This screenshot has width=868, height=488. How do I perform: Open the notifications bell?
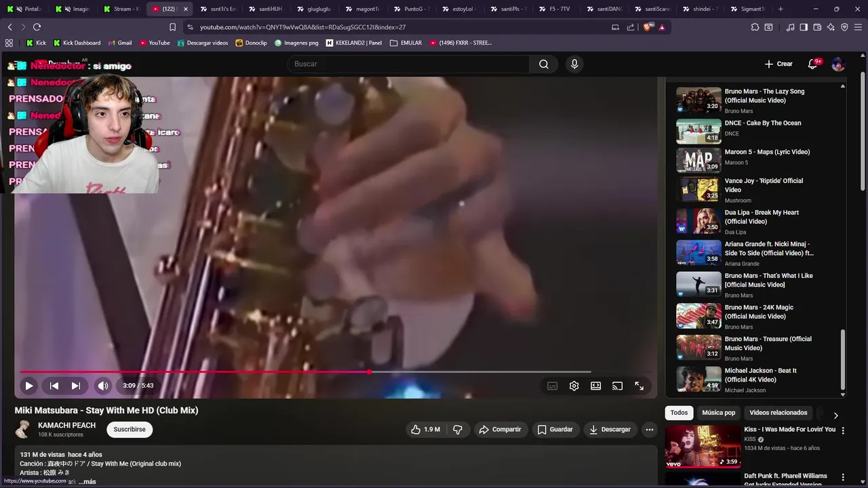pos(812,64)
